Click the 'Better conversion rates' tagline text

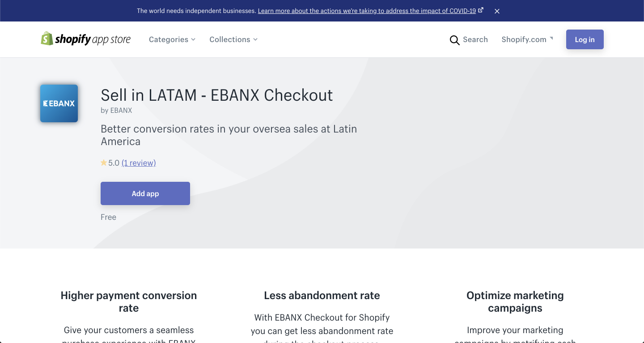tap(229, 135)
